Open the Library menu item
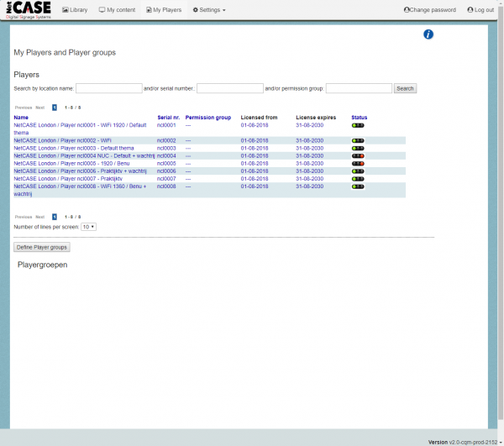The image size is (504, 446). (x=75, y=10)
